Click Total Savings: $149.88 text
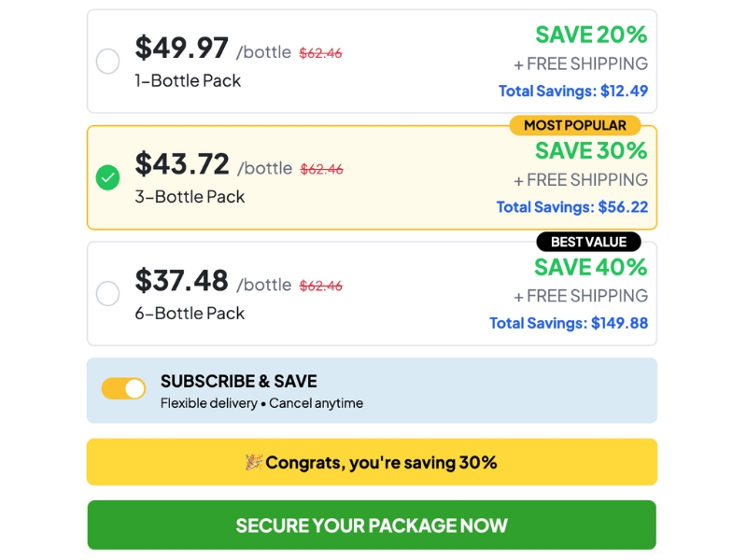747x560 pixels. (x=569, y=323)
